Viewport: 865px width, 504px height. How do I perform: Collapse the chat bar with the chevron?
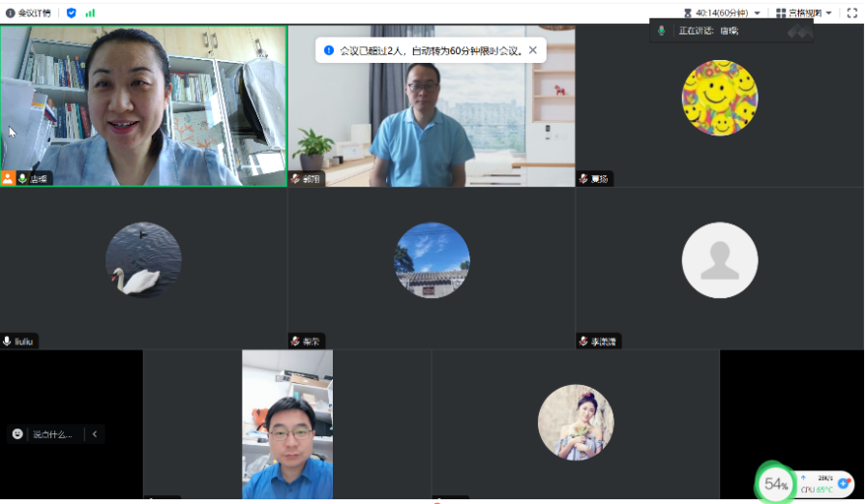pos(95,434)
